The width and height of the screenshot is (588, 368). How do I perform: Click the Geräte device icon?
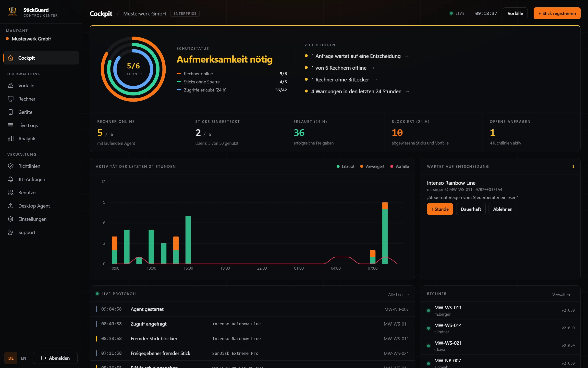point(11,112)
